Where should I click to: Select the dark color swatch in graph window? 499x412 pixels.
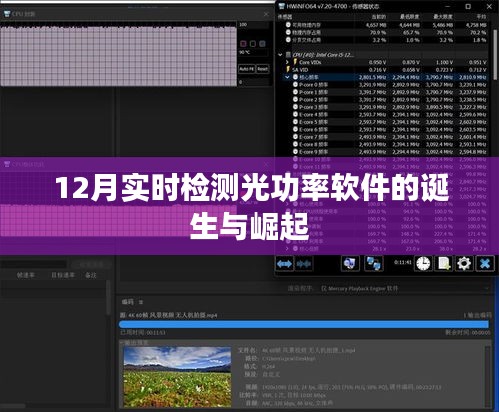tap(253, 44)
